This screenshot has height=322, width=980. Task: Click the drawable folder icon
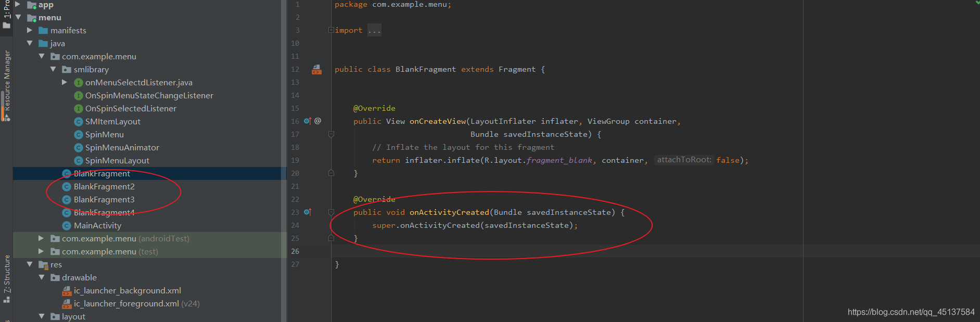click(x=55, y=277)
